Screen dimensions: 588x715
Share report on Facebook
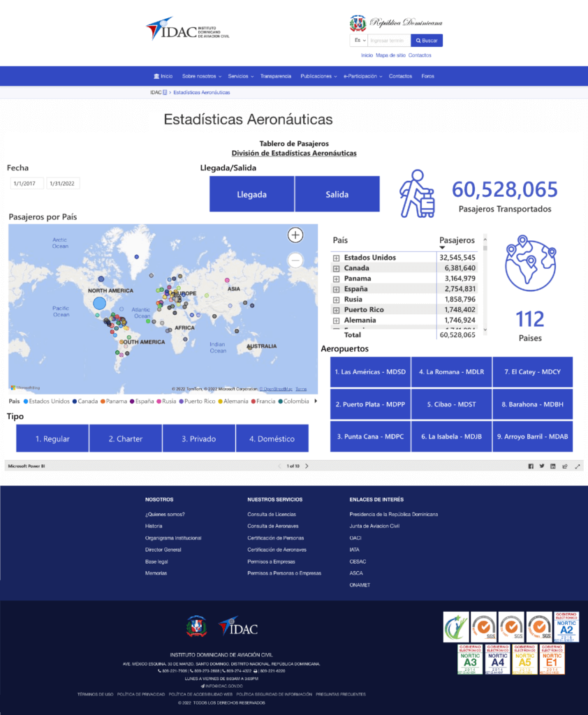531,466
